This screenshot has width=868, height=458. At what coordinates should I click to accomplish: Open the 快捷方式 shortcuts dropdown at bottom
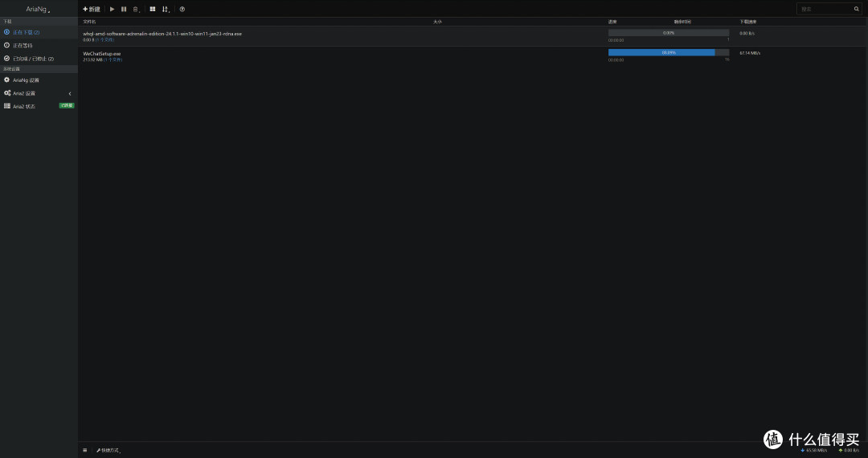point(108,450)
